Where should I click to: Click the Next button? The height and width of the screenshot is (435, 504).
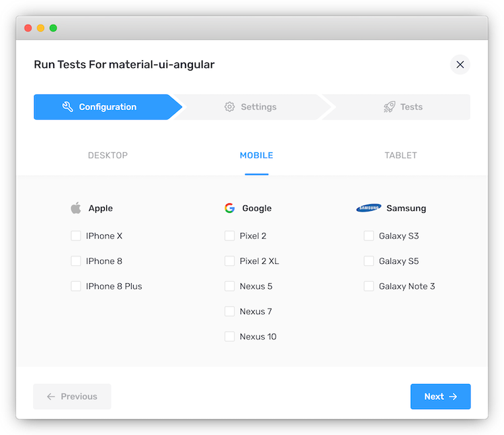(440, 397)
